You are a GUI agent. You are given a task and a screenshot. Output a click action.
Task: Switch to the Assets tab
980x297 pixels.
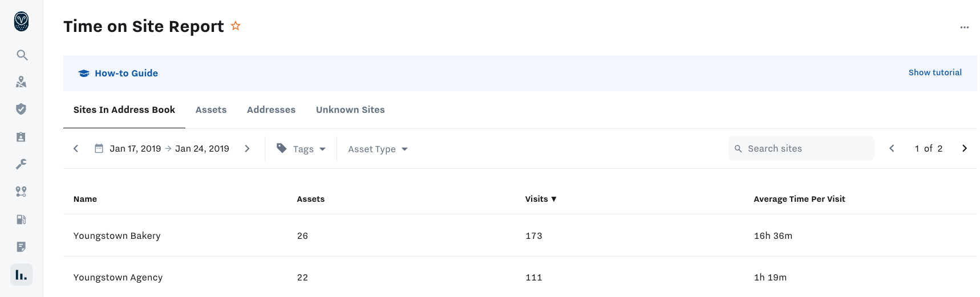pos(211,109)
